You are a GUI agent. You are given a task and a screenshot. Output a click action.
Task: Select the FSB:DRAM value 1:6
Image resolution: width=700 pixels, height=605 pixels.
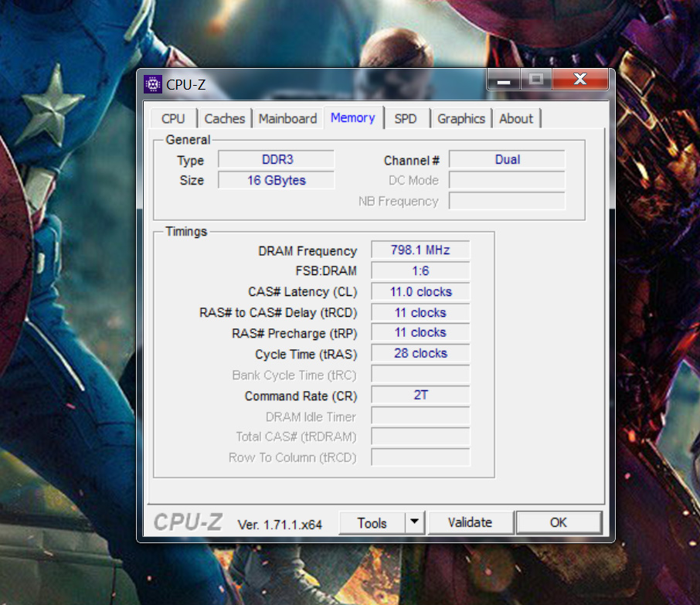[420, 270]
